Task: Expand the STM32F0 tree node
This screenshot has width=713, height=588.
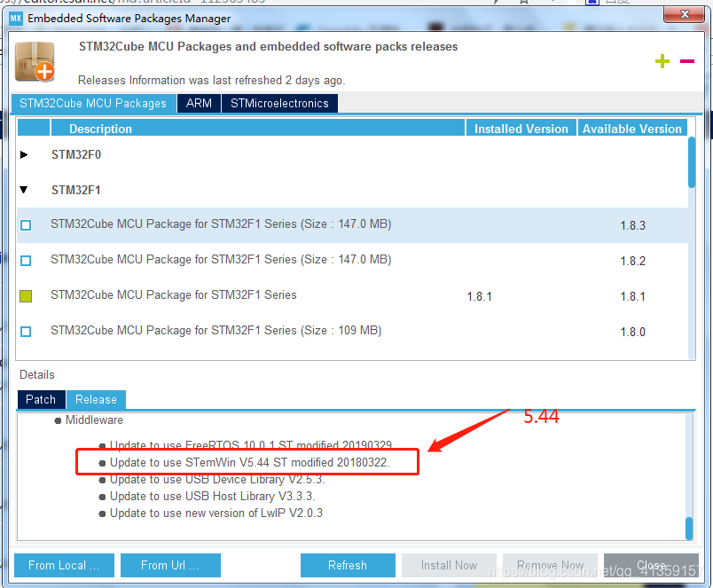Action: [x=24, y=154]
